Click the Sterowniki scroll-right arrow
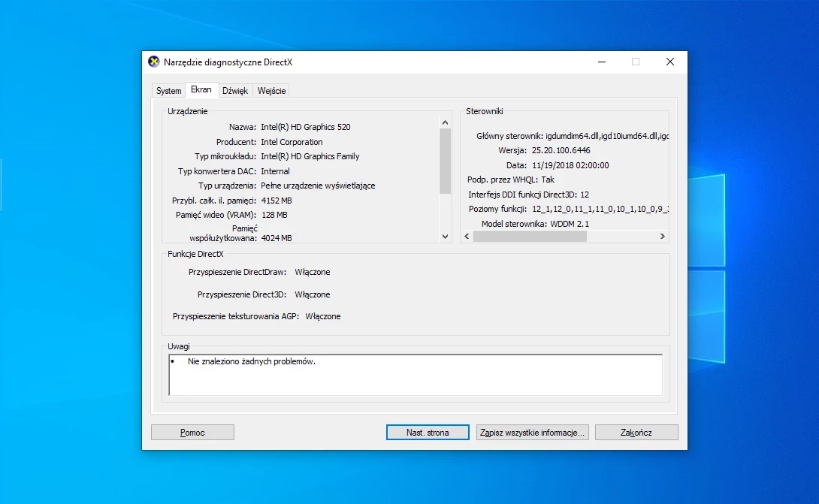819x504 pixels. pyautogui.click(x=662, y=236)
